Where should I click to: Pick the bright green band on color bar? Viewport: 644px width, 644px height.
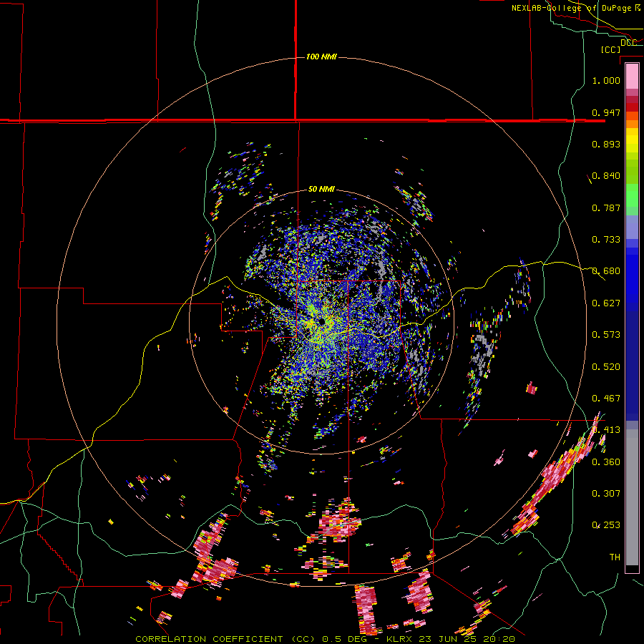click(632, 195)
